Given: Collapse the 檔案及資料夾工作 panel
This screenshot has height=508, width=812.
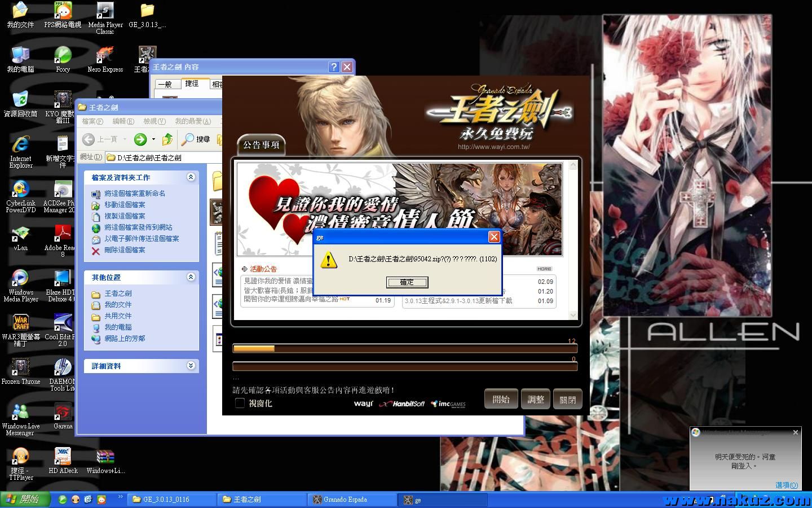Looking at the screenshot, I should click(191, 177).
